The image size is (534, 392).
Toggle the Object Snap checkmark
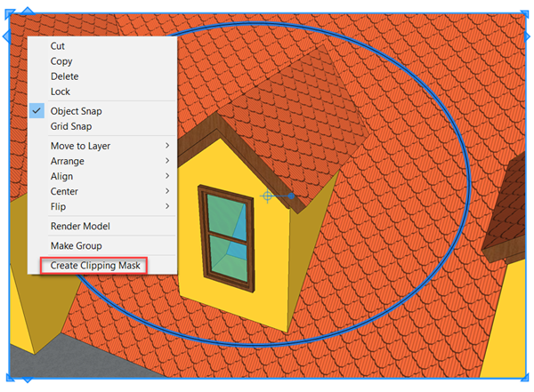tap(36, 111)
